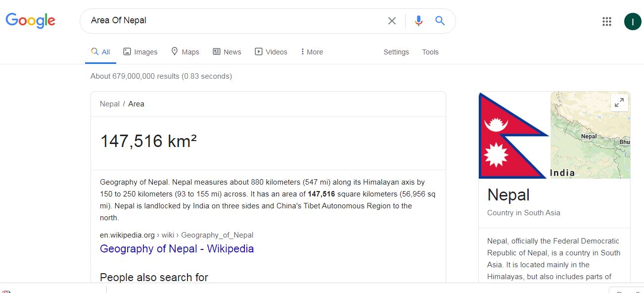Screen dimensions: 644x293
Task: Switch to the News tab
Action: [227, 52]
